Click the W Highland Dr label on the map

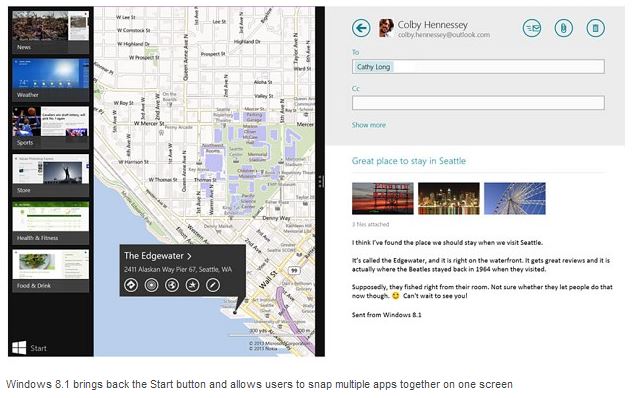pyautogui.click(x=134, y=44)
